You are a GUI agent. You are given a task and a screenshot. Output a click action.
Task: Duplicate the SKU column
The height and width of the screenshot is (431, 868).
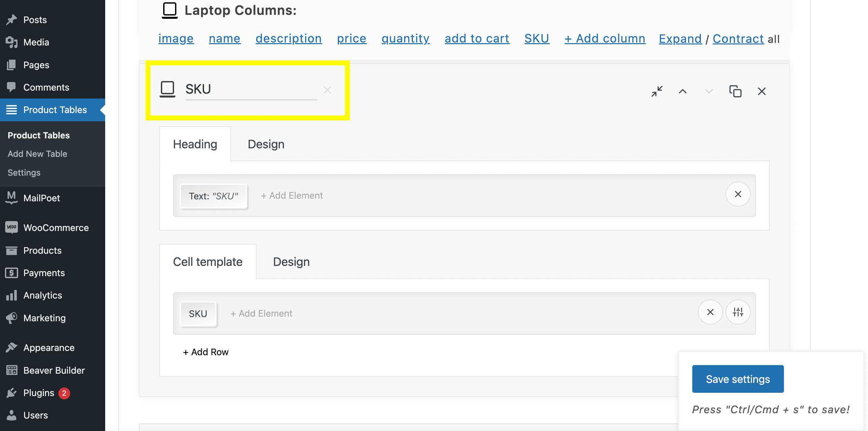(735, 91)
